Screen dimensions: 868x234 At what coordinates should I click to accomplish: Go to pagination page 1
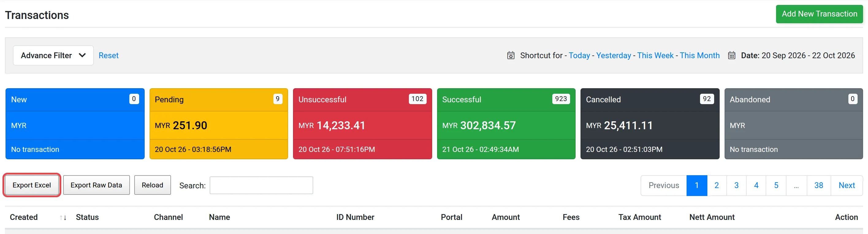(697, 186)
